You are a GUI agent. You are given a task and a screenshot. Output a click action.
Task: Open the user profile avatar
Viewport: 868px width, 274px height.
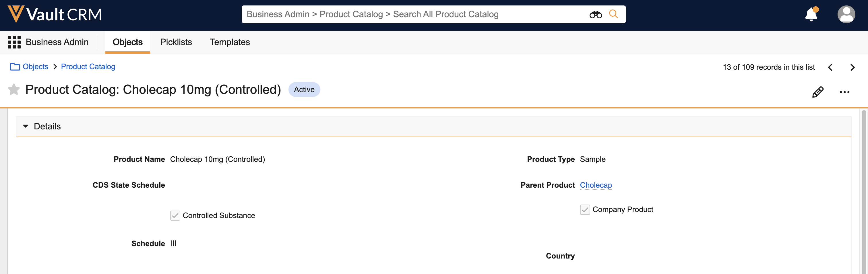pos(846,14)
